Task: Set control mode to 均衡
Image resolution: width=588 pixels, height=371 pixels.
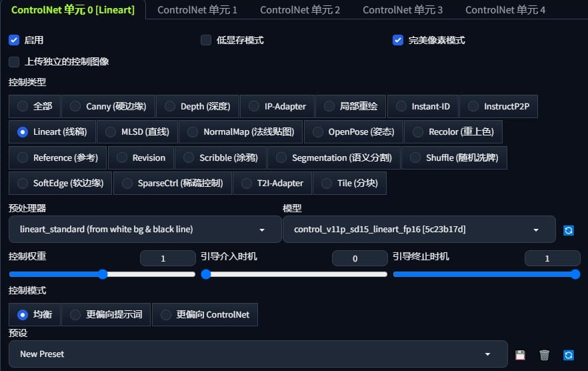Action: tap(35, 315)
